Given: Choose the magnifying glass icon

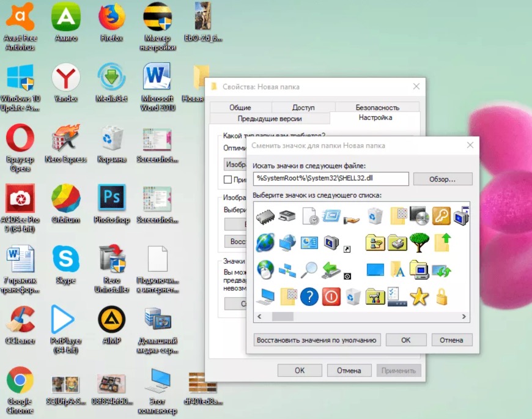Looking at the screenshot, I should 309,270.
